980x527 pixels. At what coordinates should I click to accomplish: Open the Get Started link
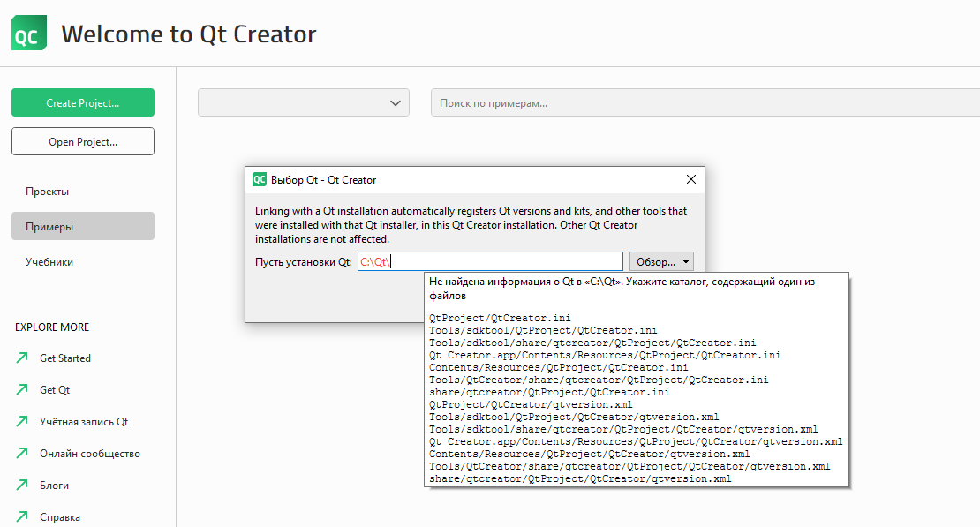pos(65,358)
